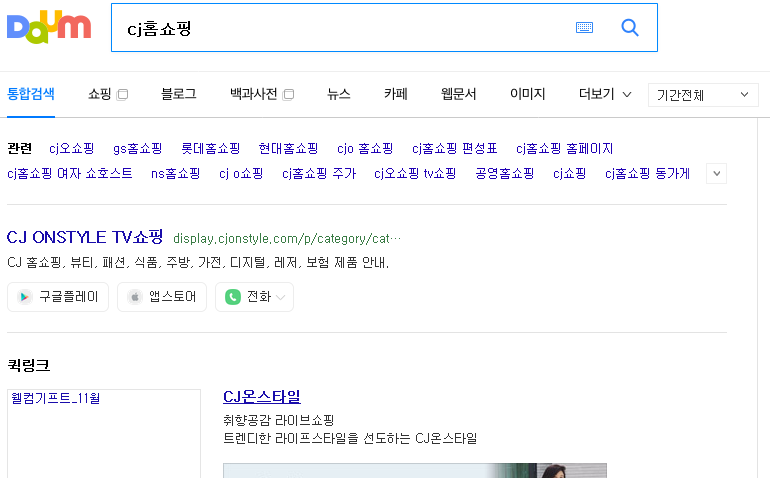Switch to the 쇼핑 tab
Screen dimensions: 770x478
click(100, 94)
